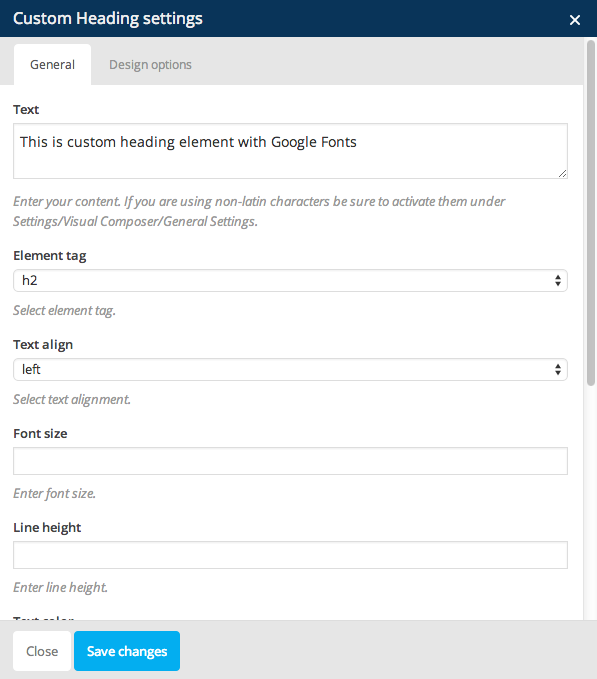Focus the Line height input field
This screenshot has width=597, height=679.
(290, 555)
